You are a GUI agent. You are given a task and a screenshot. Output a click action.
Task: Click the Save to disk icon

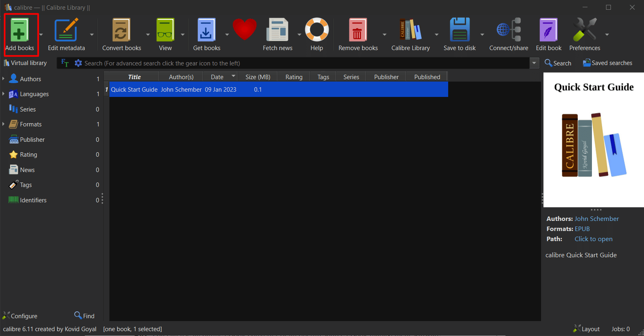tap(459, 30)
